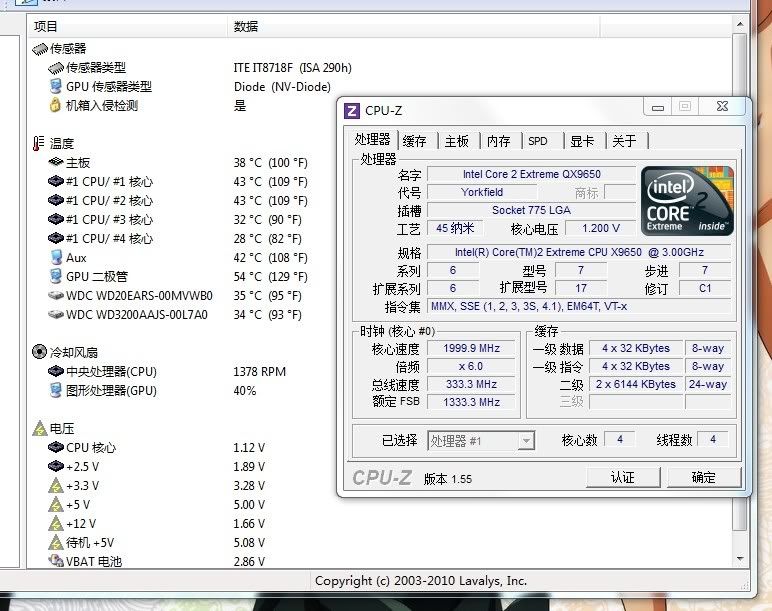
Task: Click the 冷却风扇 fan icon
Action: (39, 352)
